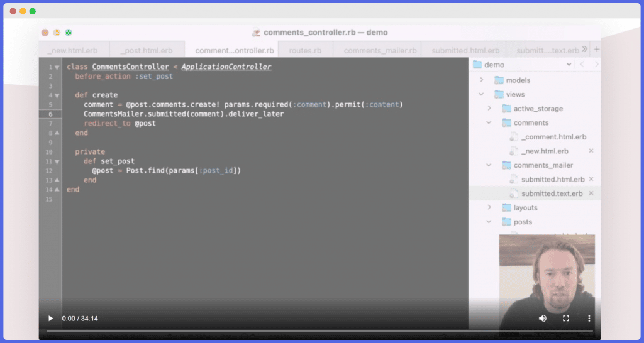Click the CommentsMailer.submitted line

tap(184, 114)
